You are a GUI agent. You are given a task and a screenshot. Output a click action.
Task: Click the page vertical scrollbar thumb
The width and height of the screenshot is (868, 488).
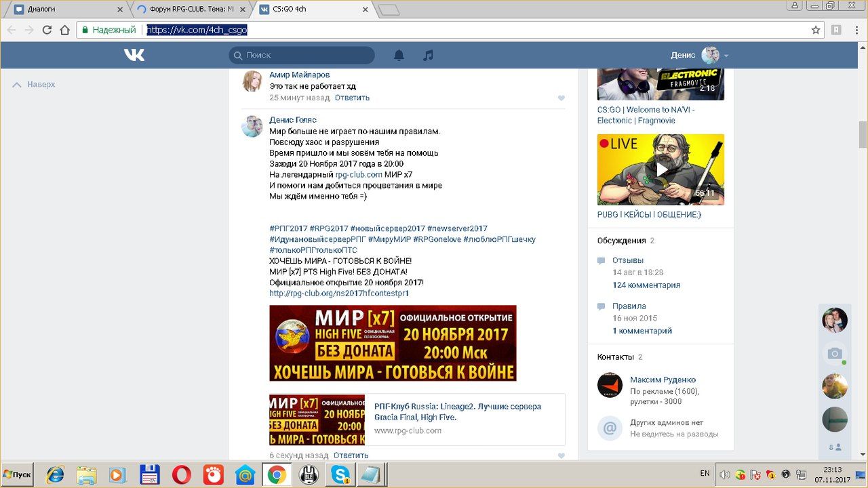[x=863, y=134]
